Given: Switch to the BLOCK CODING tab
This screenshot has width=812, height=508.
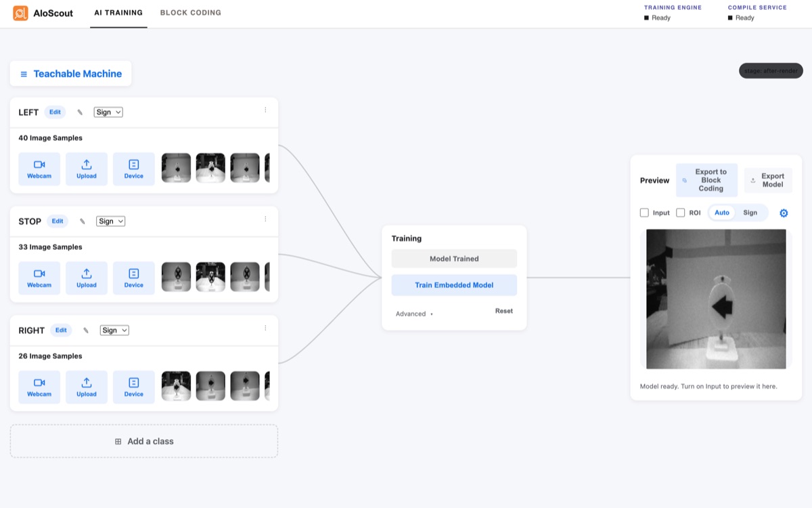Looking at the screenshot, I should [191, 13].
